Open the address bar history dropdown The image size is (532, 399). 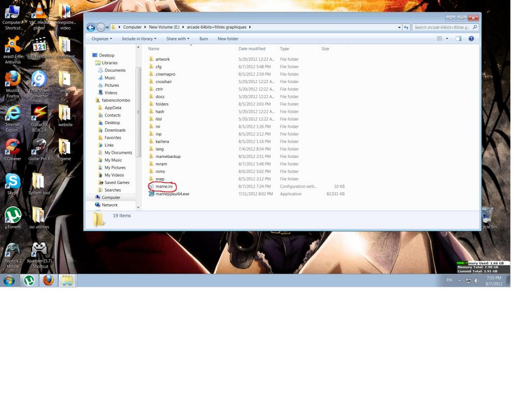tap(399, 27)
